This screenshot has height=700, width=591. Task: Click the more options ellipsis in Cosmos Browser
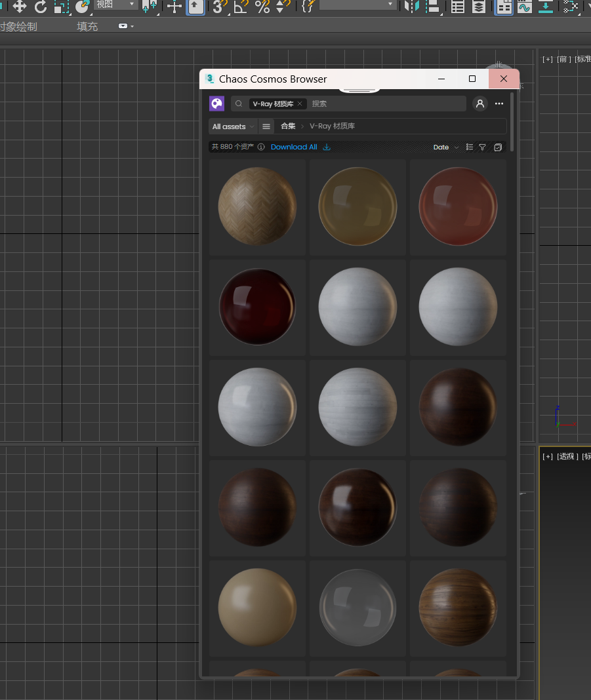[x=499, y=104]
